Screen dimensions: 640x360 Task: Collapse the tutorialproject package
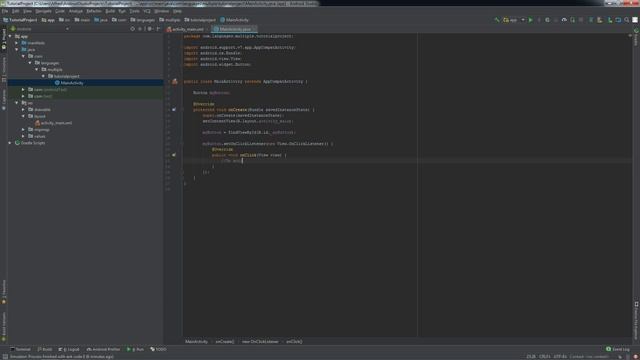(x=43, y=76)
